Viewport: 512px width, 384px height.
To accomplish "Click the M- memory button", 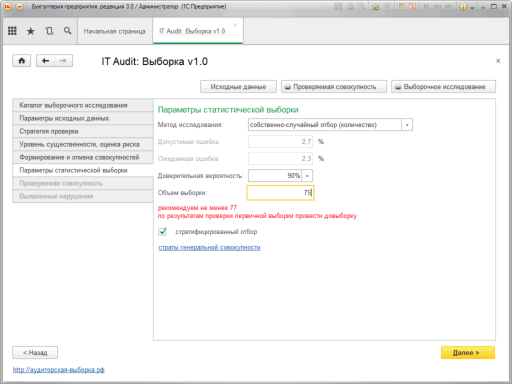I will [449, 6].
